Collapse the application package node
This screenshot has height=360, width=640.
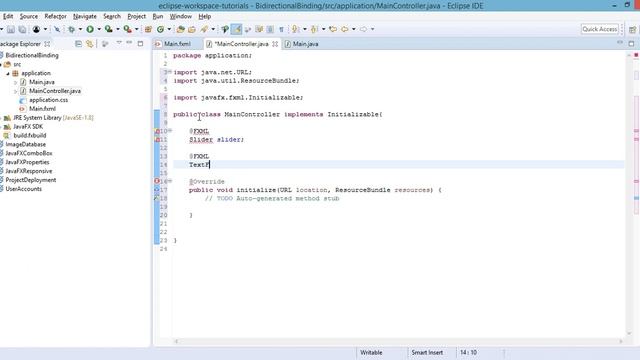pos(8,73)
